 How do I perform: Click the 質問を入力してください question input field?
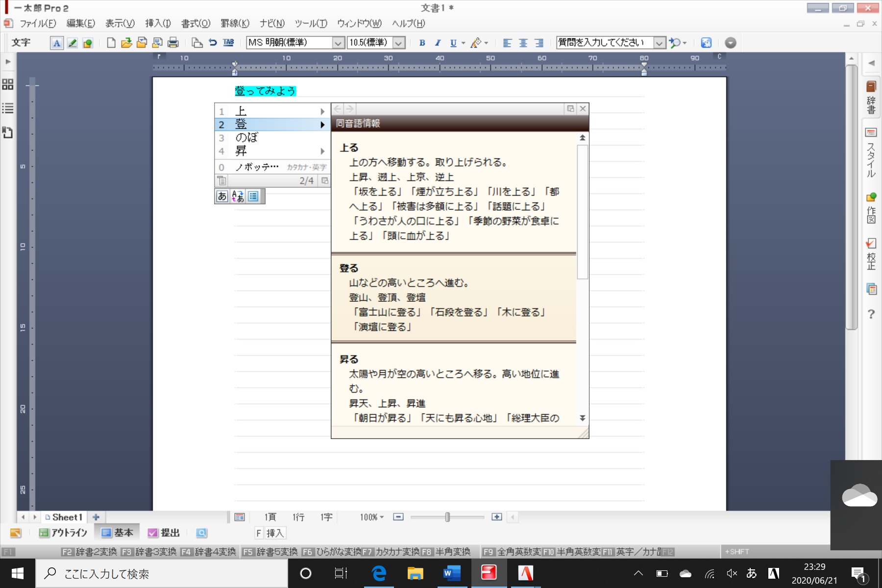coord(606,43)
